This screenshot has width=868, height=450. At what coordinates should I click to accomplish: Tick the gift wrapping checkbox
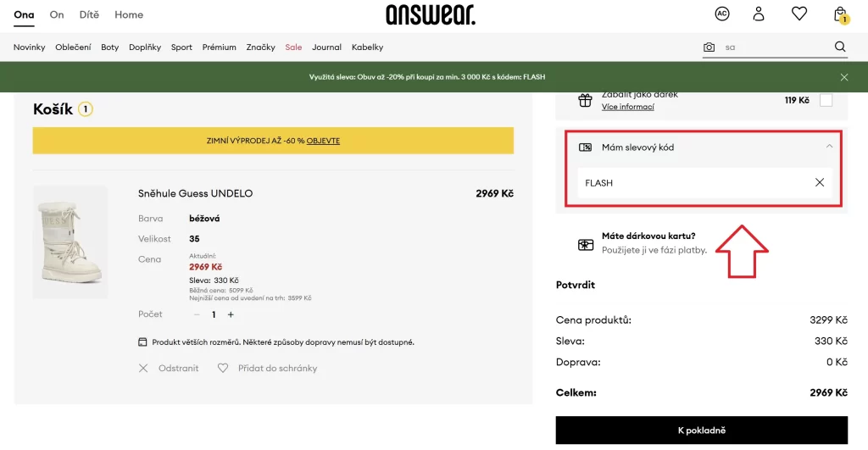826,100
